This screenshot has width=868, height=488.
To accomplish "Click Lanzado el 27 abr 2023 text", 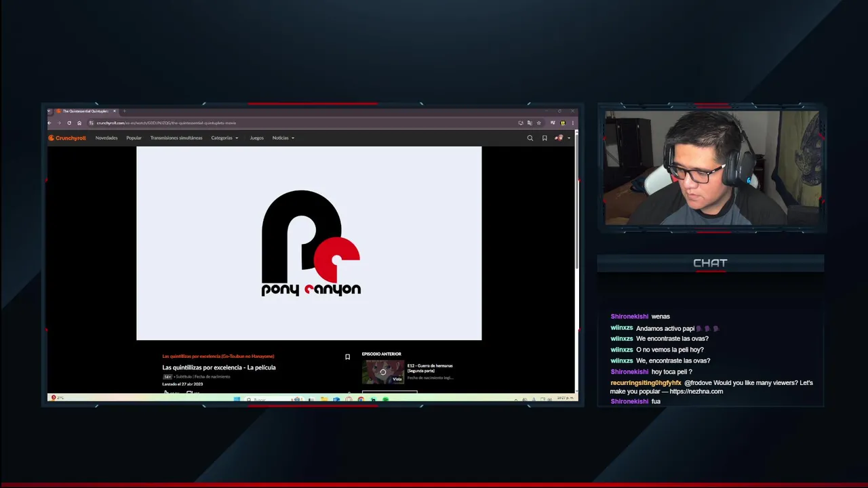I will point(182,384).
